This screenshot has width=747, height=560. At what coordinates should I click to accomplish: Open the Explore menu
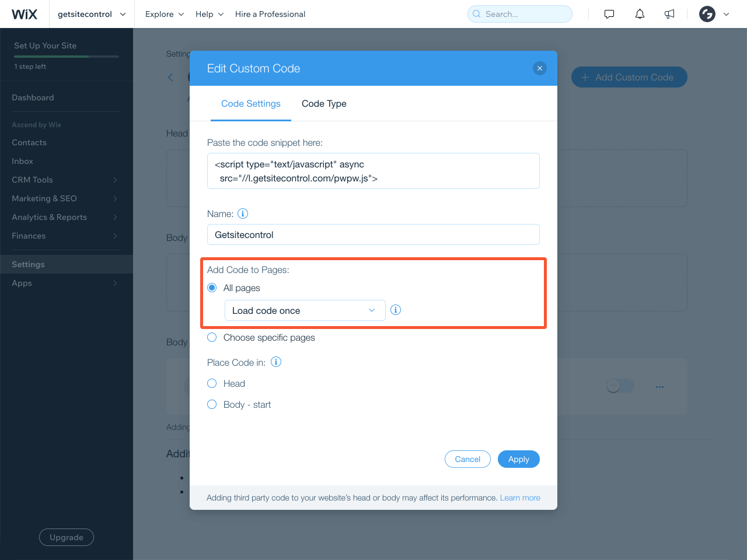[165, 14]
